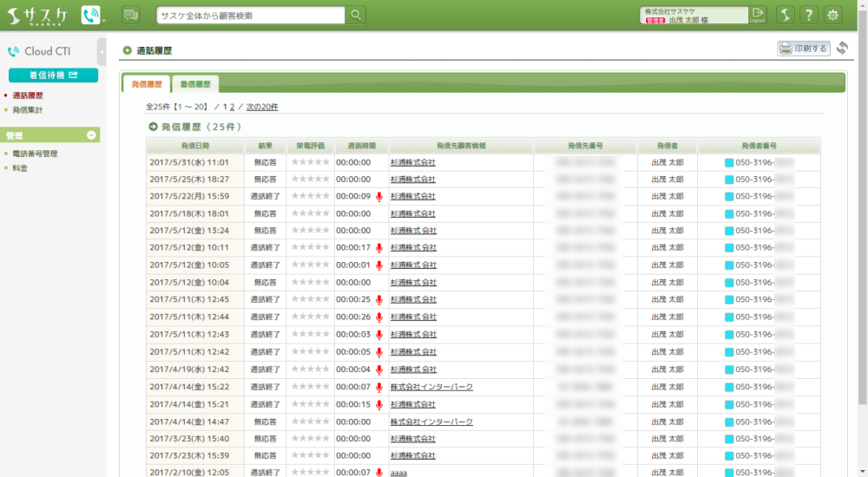Click microphone icon on 2017/5/12 10:11 row
This screenshot has width=868, height=477.
coord(379,248)
